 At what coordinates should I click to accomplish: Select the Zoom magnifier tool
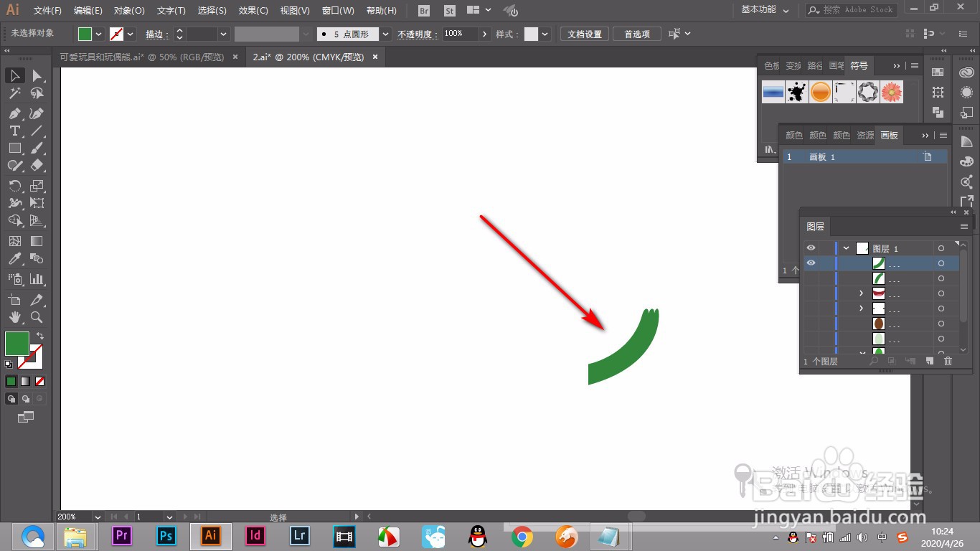(x=37, y=317)
